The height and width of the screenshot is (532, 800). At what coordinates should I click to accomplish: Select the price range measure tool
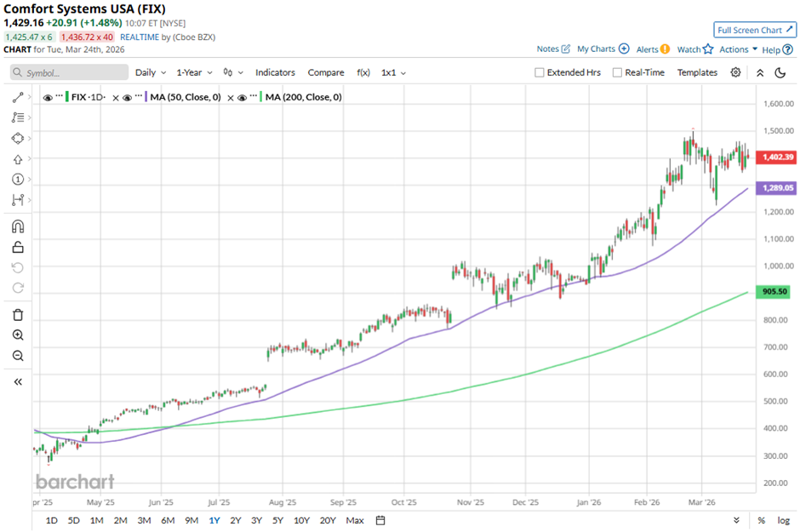pyautogui.click(x=18, y=200)
